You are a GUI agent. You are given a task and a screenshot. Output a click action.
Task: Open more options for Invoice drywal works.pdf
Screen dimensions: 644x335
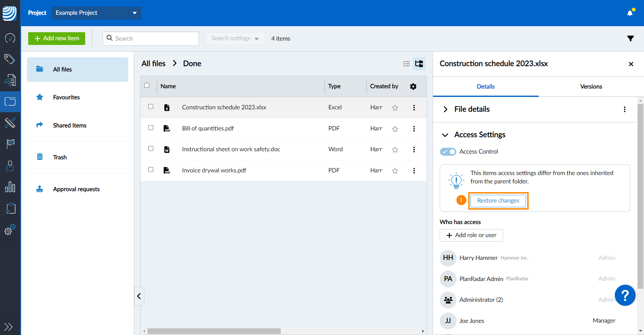414,171
